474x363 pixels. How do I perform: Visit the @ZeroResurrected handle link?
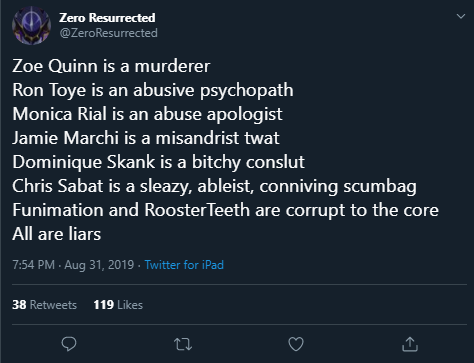[108, 33]
